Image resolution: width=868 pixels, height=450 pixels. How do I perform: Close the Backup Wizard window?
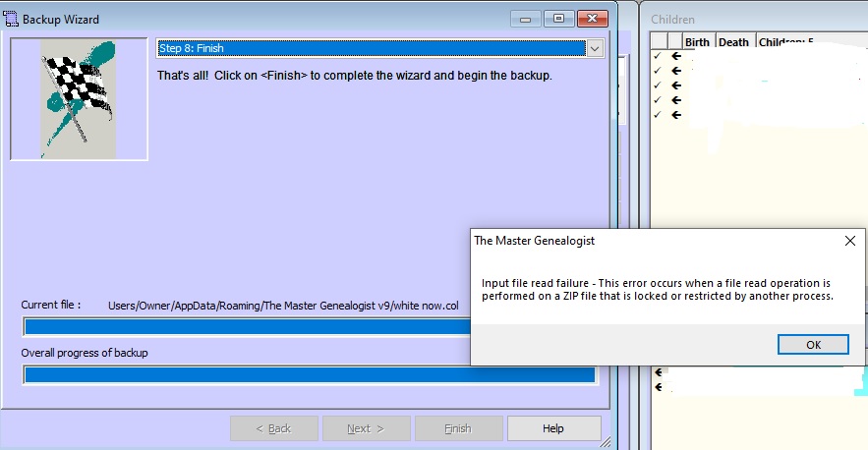pyautogui.click(x=593, y=19)
